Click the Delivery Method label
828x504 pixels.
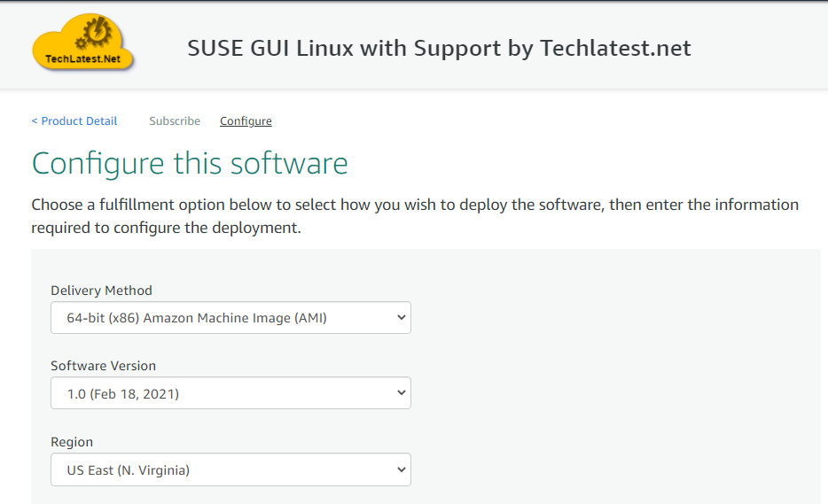101,291
